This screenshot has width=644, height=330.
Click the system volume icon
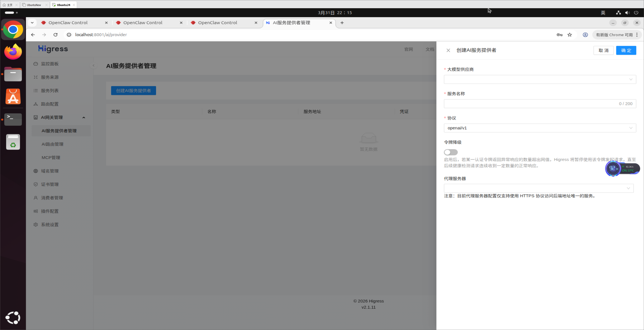[x=627, y=13]
